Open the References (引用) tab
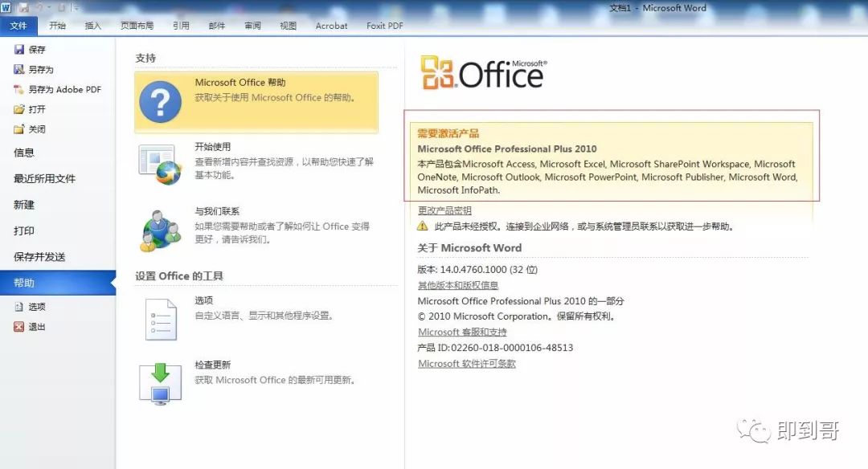 (181, 26)
